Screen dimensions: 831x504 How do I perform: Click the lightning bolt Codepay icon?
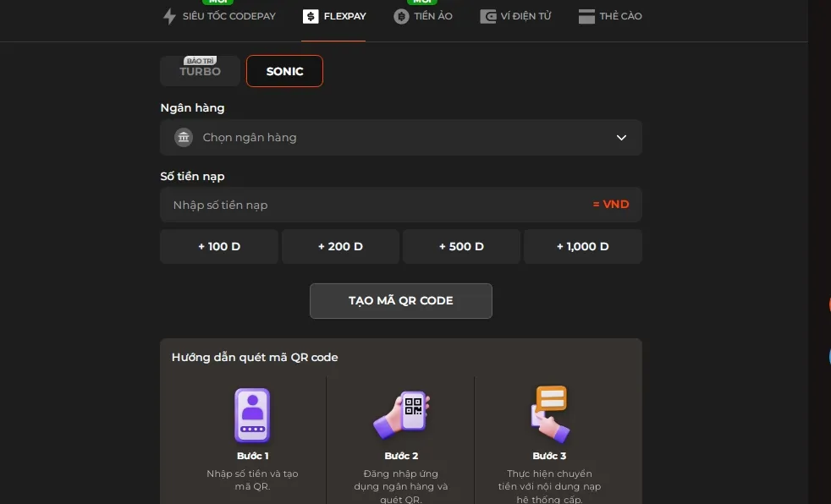[x=169, y=16]
